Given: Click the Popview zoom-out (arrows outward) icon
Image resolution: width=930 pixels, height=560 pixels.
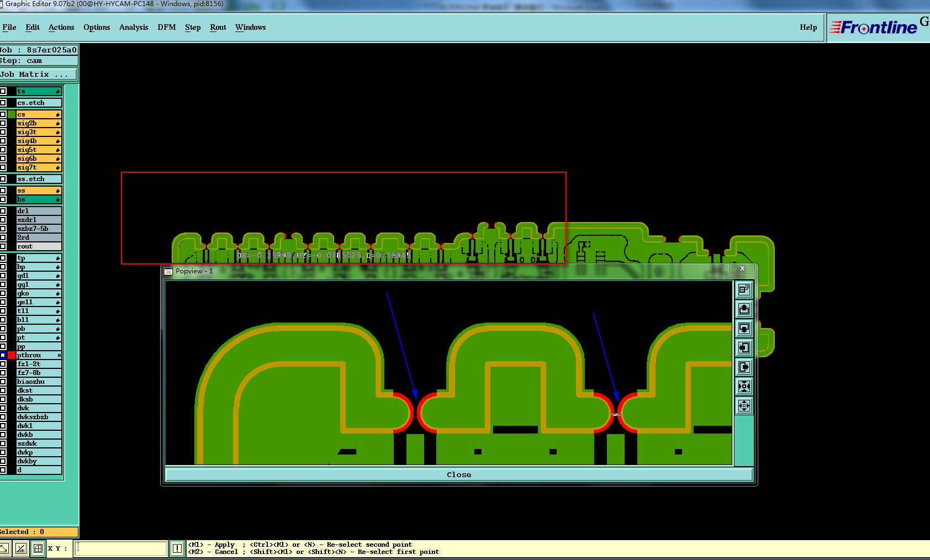Looking at the screenshot, I should pyautogui.click(x=744, y=405).
